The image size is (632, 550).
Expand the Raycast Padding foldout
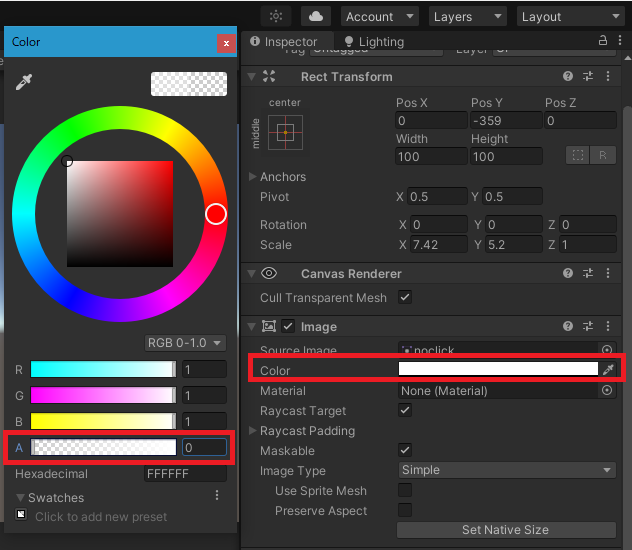252,430
